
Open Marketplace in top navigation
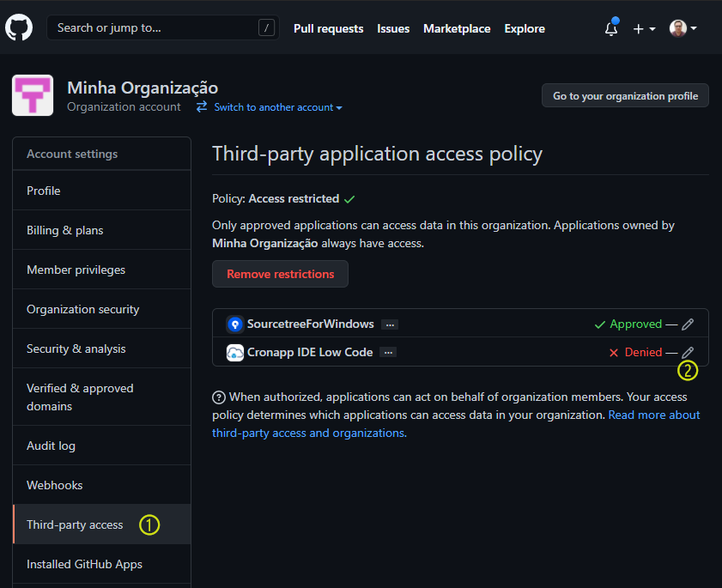coord(457,28)
